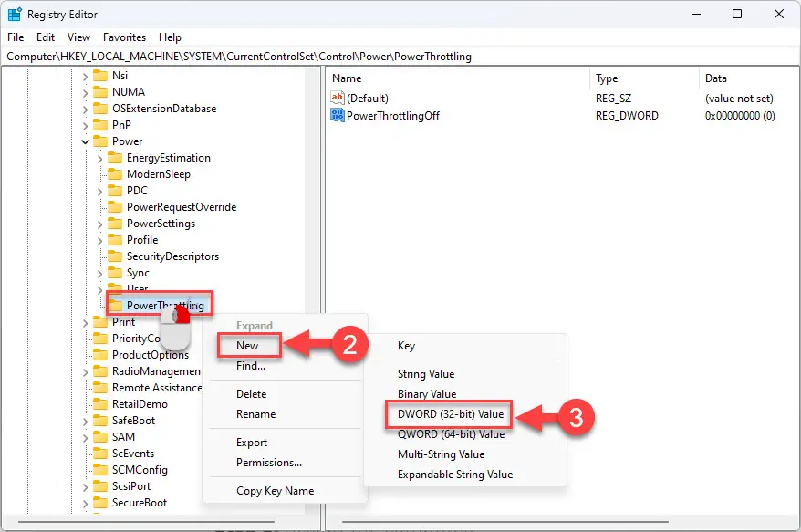This screenshot has width=801, height=532.
Task: Select the SecurityDescriptors folder icon
Action: [115, 256]
